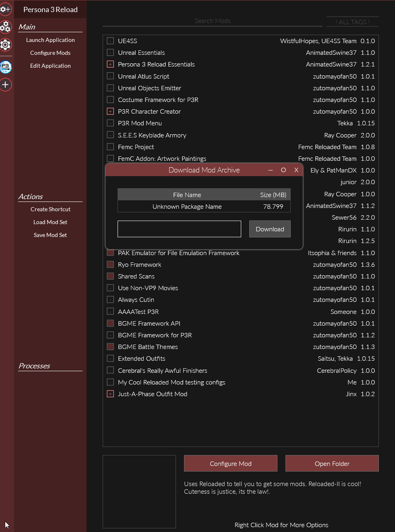Image resolution: width=395 pixels, height=532 pixels.
Task: Click the Configure Mod button
Action: tap(231, 463)
